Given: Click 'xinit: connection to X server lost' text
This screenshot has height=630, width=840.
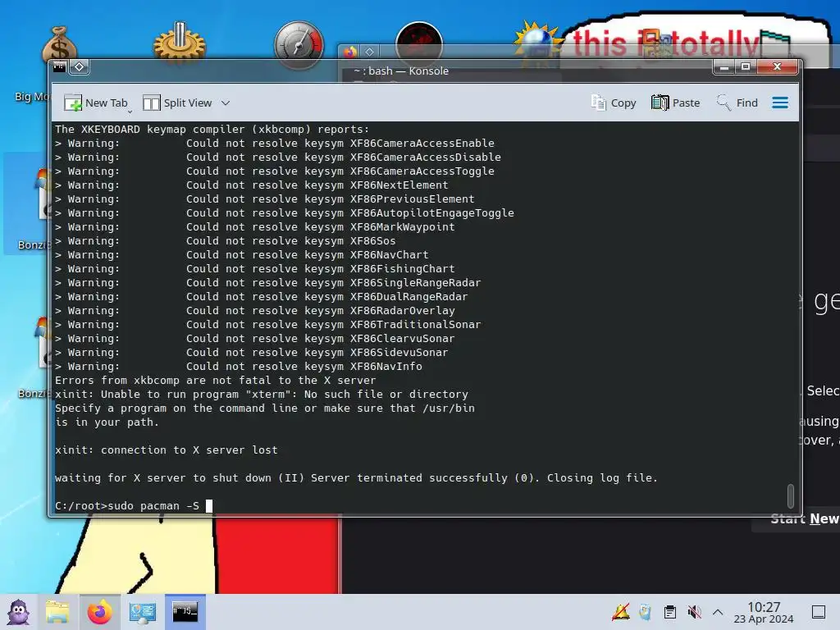Looking at the screenshot, I should (166, 450).
